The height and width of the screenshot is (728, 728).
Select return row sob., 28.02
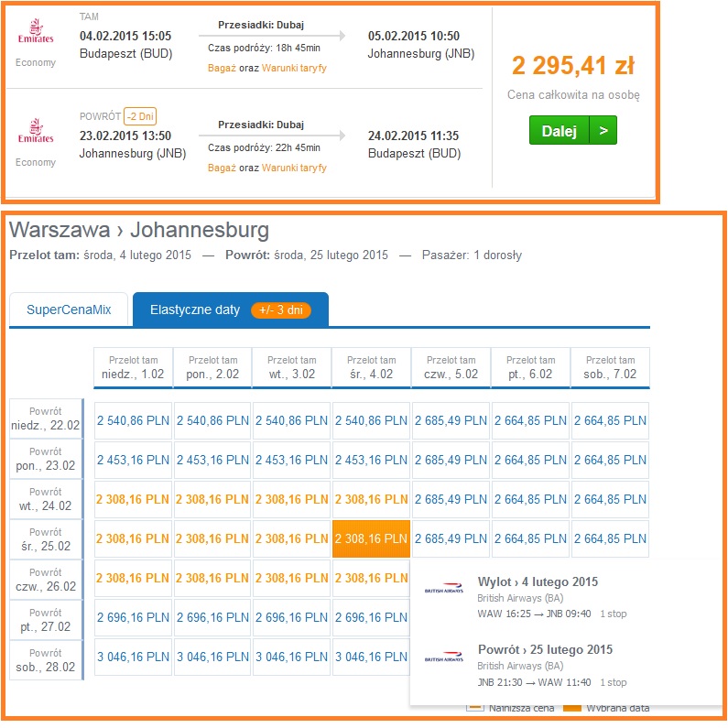[x=46, y=660]
